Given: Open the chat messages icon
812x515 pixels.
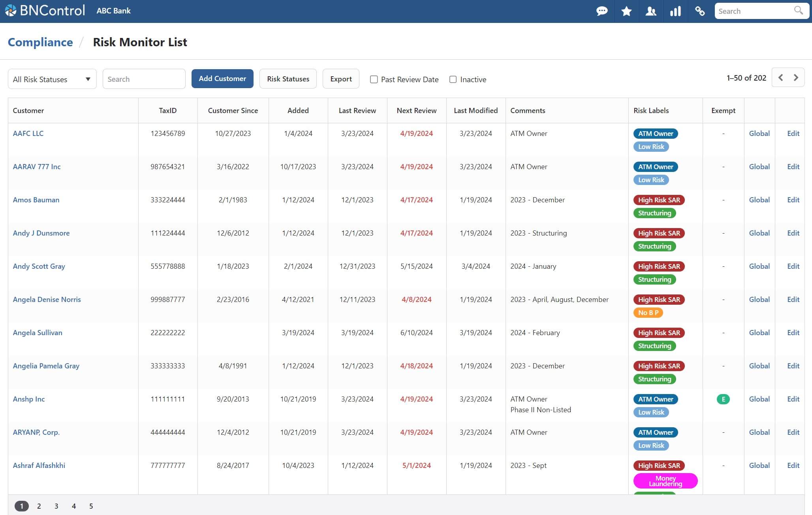Looking at the screenshot, I should point(602,11).
